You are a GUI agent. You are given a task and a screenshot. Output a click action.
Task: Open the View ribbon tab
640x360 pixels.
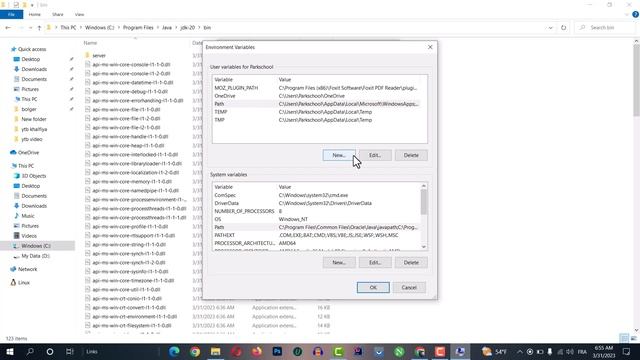tap(79, 14)
